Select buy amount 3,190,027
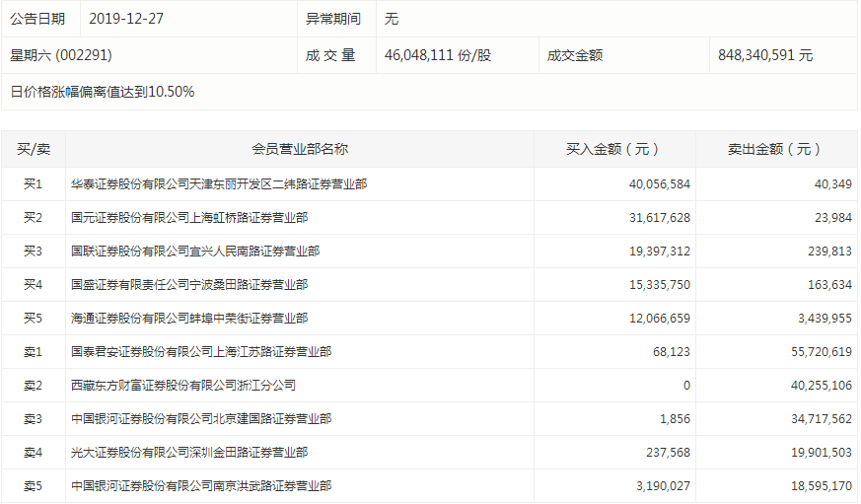Image resolution: width=861 pixels, height=504 pixels. coord(664,485)
